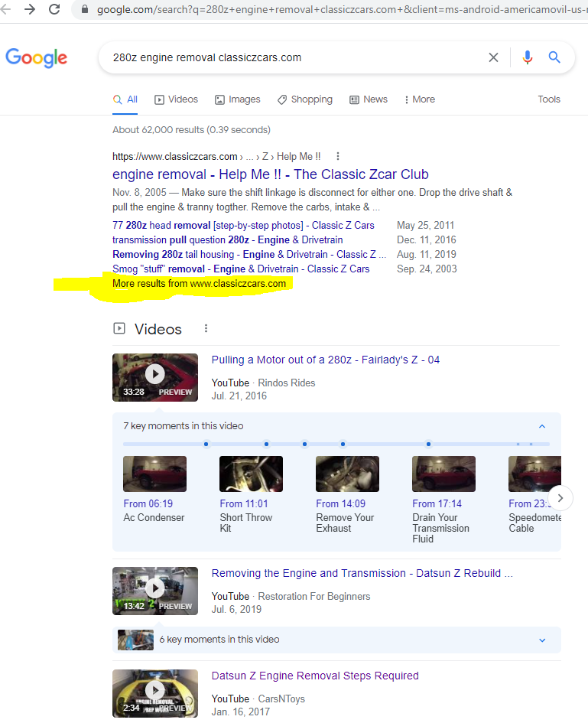588x723 pixels.
Task: Click the first key moment timeline dot
Action: point(206,444)
